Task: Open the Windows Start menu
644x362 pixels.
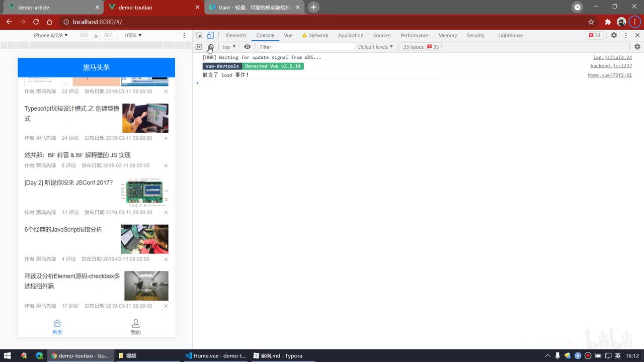Action: pos(8,355)
